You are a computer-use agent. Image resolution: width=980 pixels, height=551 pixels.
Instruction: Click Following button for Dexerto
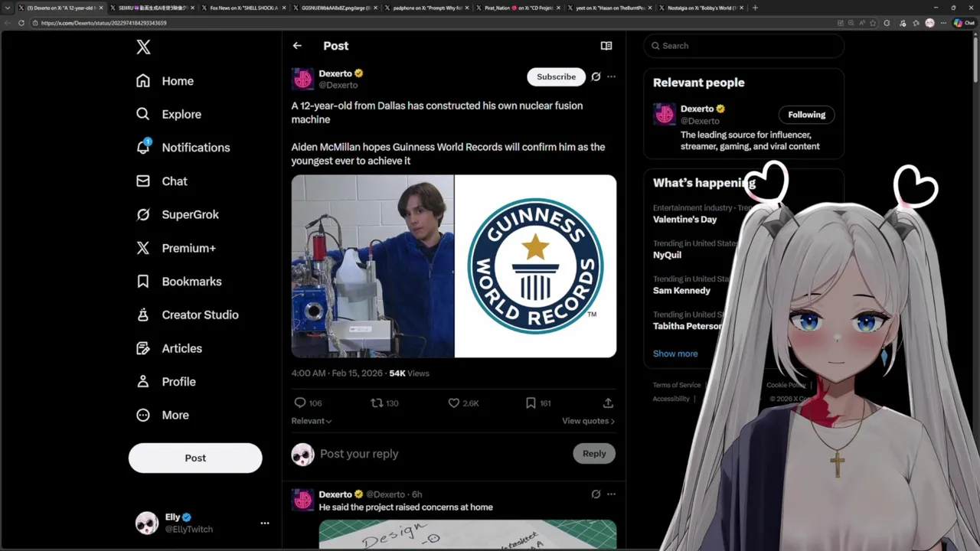[807, 115]
